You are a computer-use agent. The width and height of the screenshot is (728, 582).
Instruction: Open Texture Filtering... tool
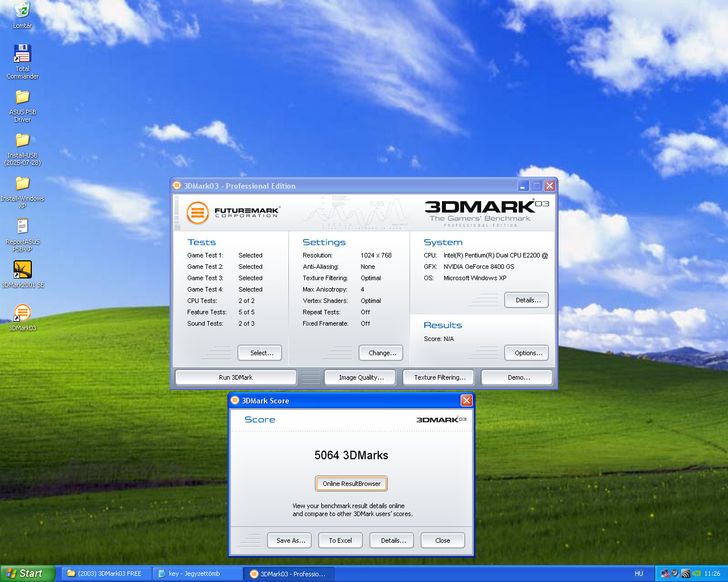(440, 377)
